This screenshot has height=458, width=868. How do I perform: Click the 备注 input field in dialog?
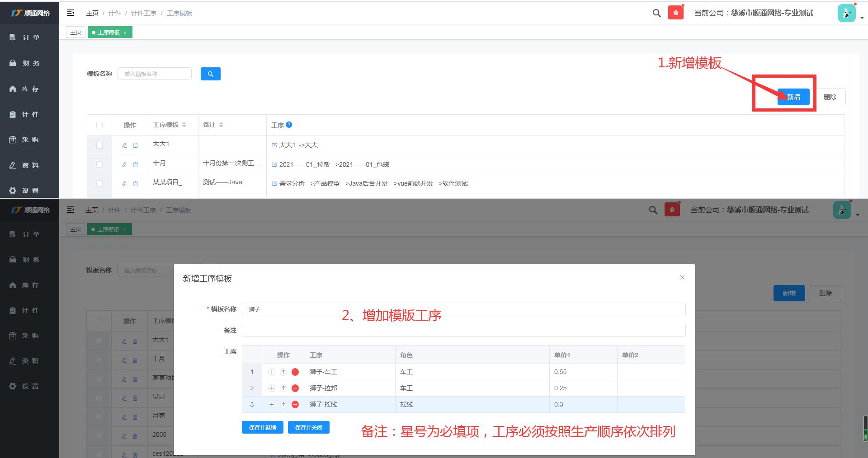(x=463, y=330)
